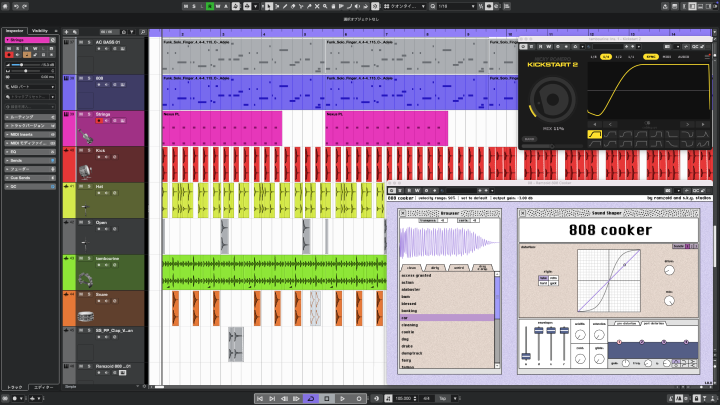720x405 pixels.
Task: Select the Mute X tool
Action: (x=317, y=6)
